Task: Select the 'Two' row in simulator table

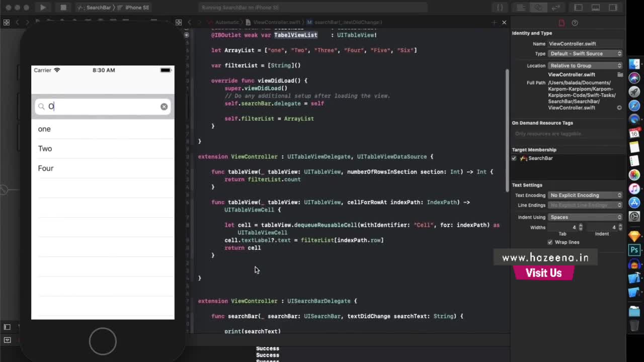Action: click(103, 148)
